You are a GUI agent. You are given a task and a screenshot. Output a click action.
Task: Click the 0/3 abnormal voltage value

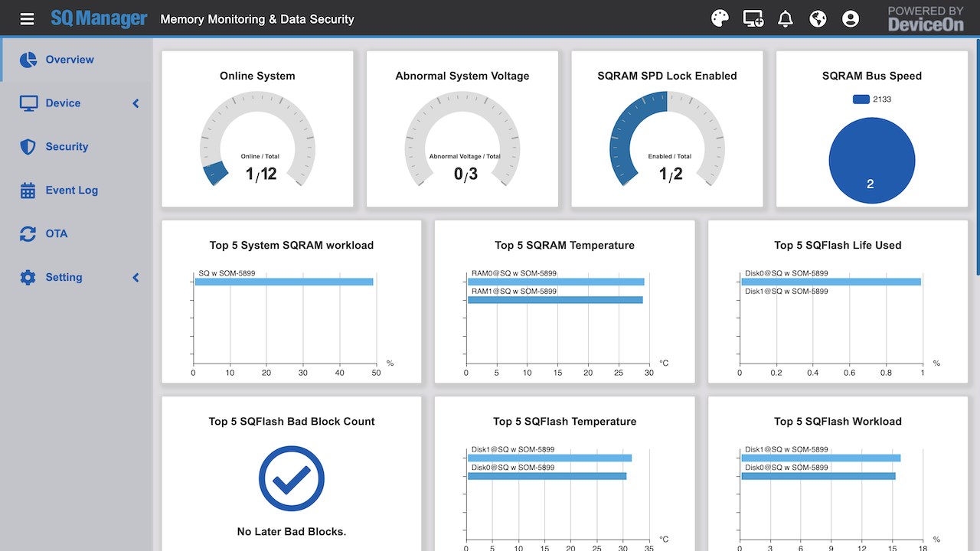[465, 174]
